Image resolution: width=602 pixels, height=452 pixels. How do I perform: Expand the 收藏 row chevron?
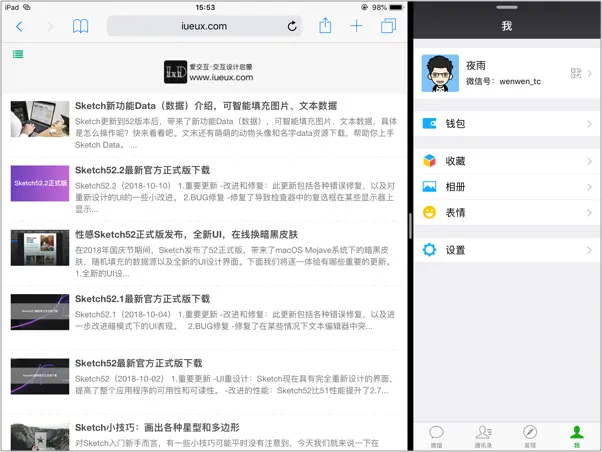(589, 161)
